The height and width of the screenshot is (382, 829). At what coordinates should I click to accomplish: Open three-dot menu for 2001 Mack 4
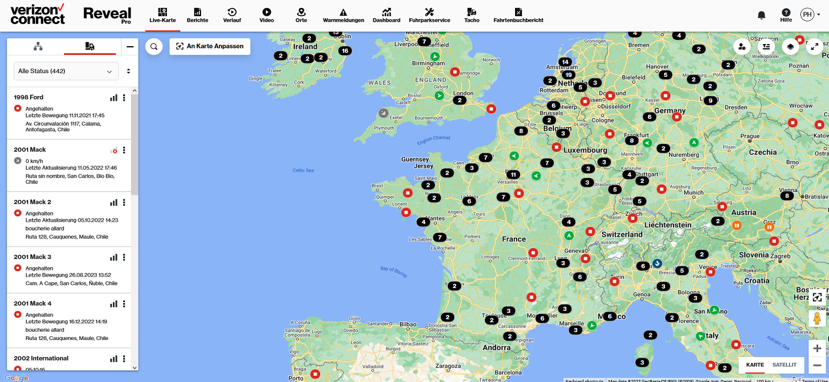pos(124,304)
